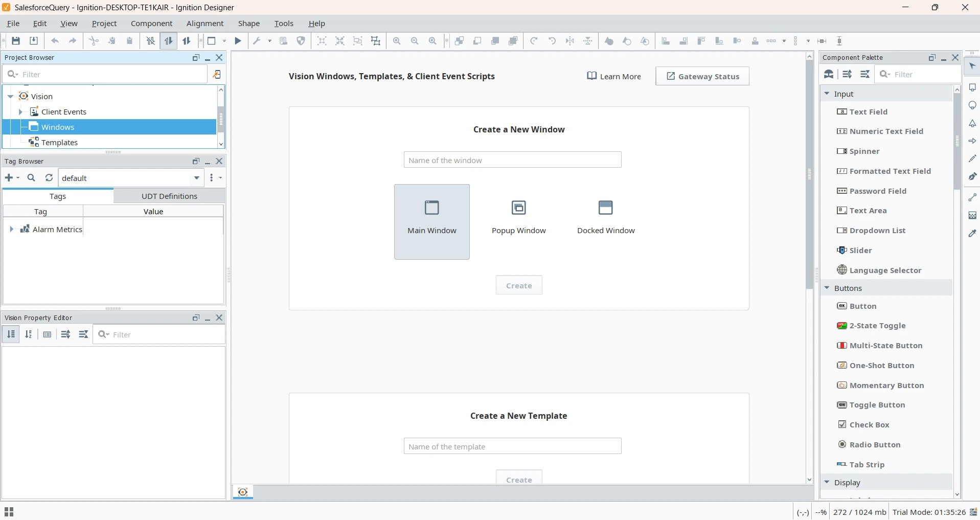Viewport: 980px width, 520px height.
Task: Click the Zoom Out magnifier icon
Action: (x=415, y=41)
